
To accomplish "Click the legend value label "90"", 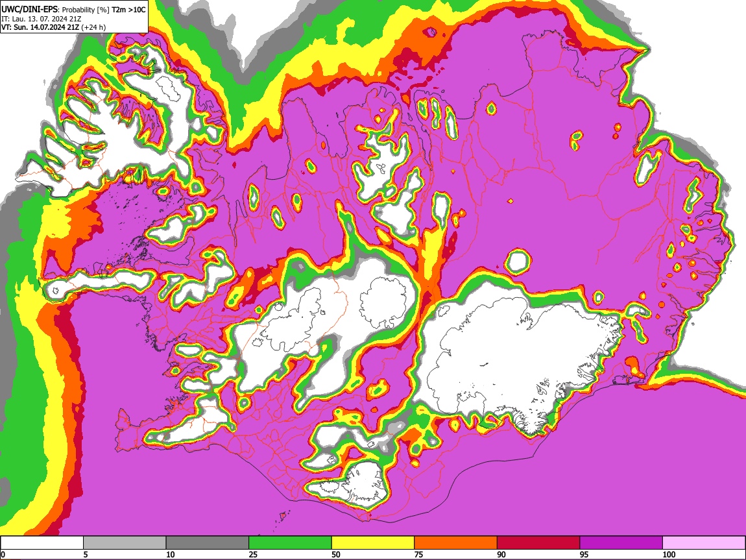I will tap(501, 554).
